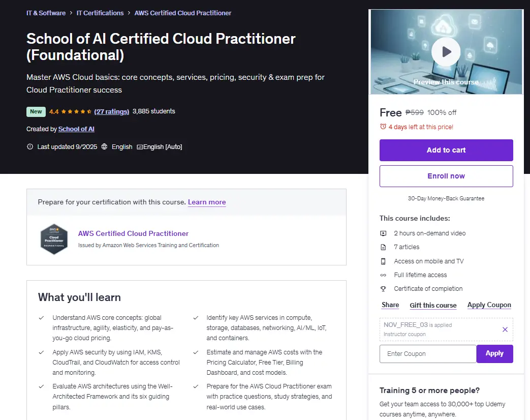
Task: Click the star rating icons
Action: pos(76,111)
